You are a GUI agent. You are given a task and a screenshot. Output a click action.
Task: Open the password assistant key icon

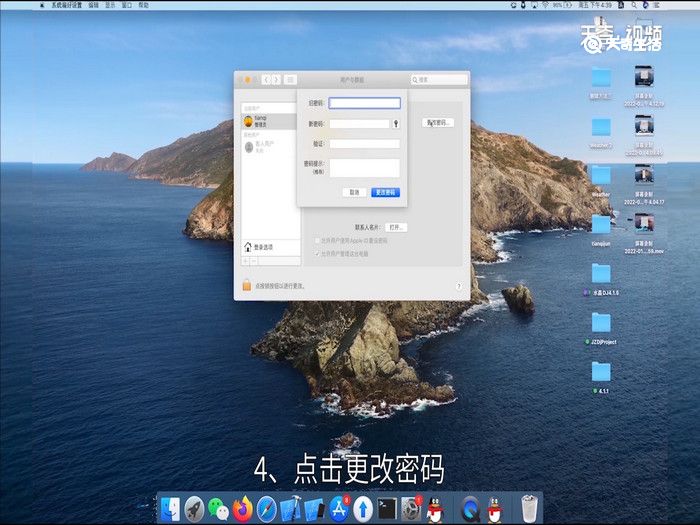pyautogui.click(x=396, y=124)
